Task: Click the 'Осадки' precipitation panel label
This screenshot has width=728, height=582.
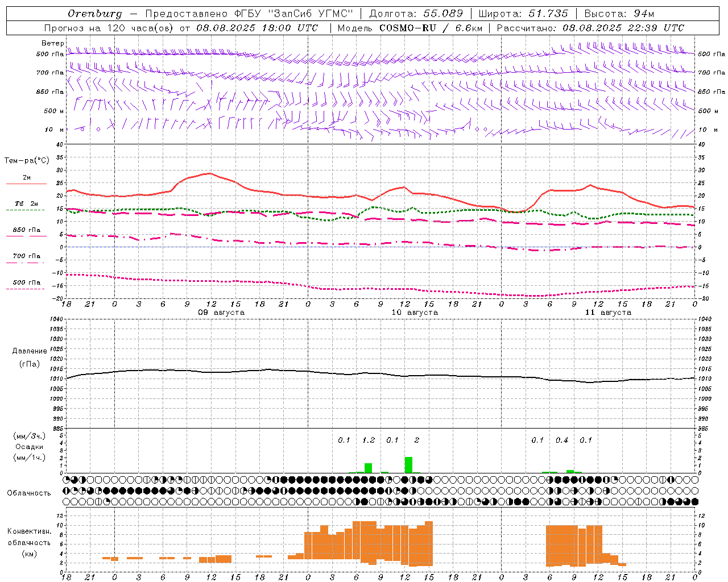Action: tap(30, 447)
